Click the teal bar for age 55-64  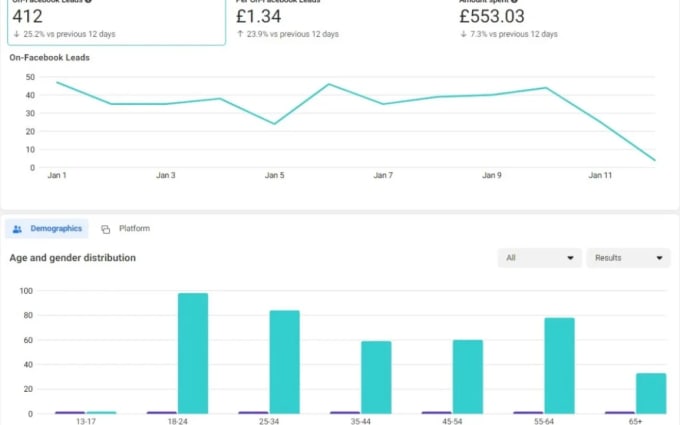559,365
